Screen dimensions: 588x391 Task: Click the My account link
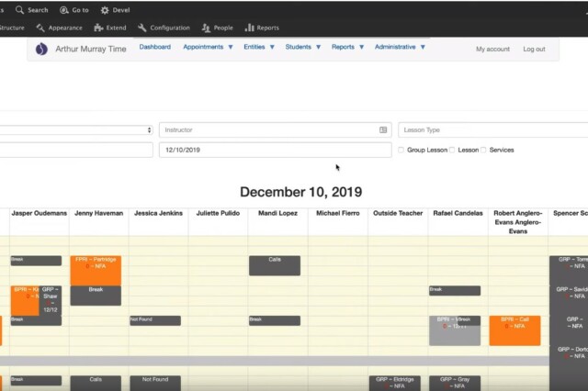coord(492,50)
